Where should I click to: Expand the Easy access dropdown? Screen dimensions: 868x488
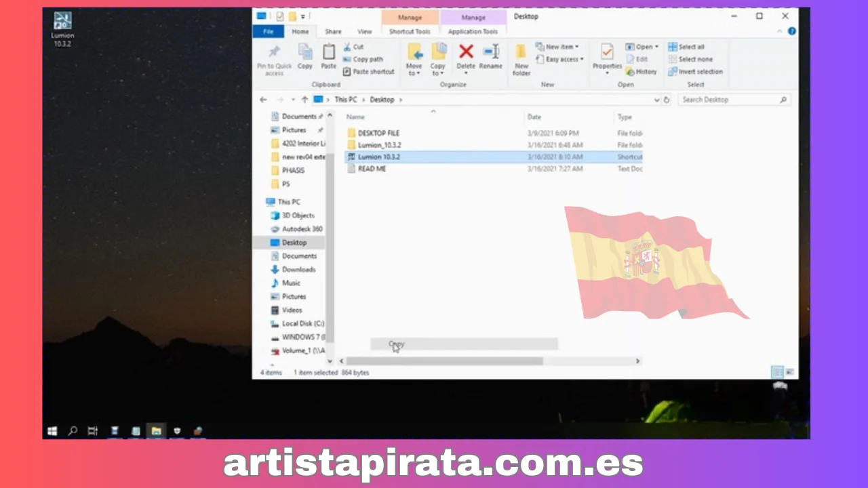point(559,59)
